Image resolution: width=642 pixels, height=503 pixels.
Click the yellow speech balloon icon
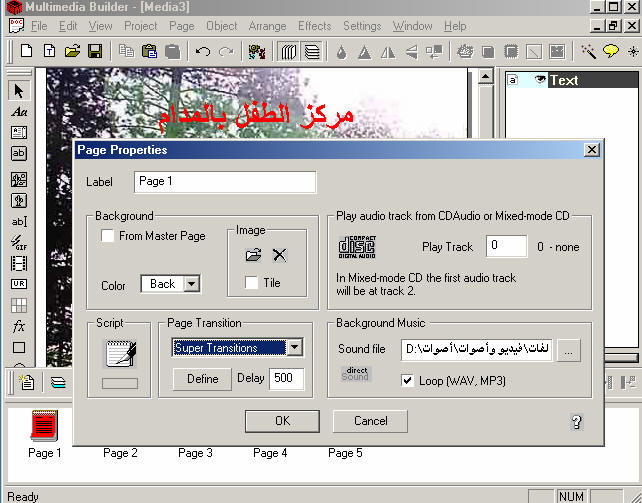point(610,52)
